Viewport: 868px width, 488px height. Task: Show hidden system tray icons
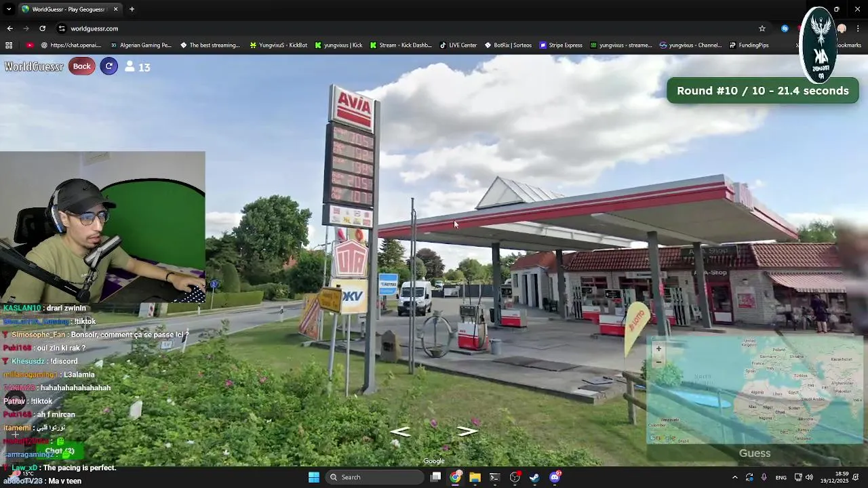(735, 477)
